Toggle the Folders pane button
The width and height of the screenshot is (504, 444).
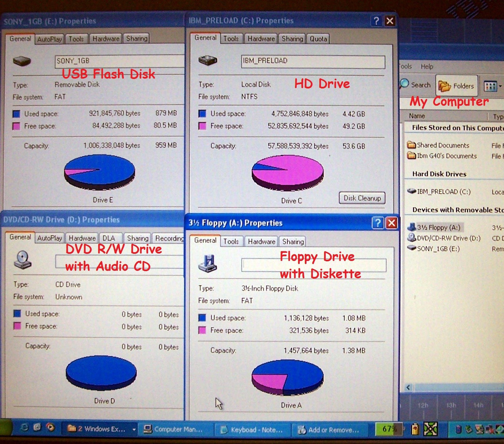(x=457, y=86)
